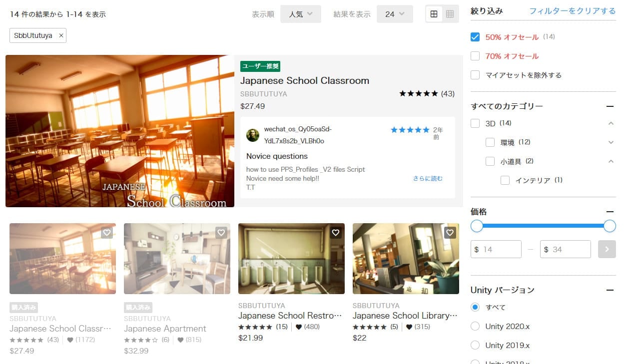
Task: Expand the 環境 category chevron
Action: (611, 142)
